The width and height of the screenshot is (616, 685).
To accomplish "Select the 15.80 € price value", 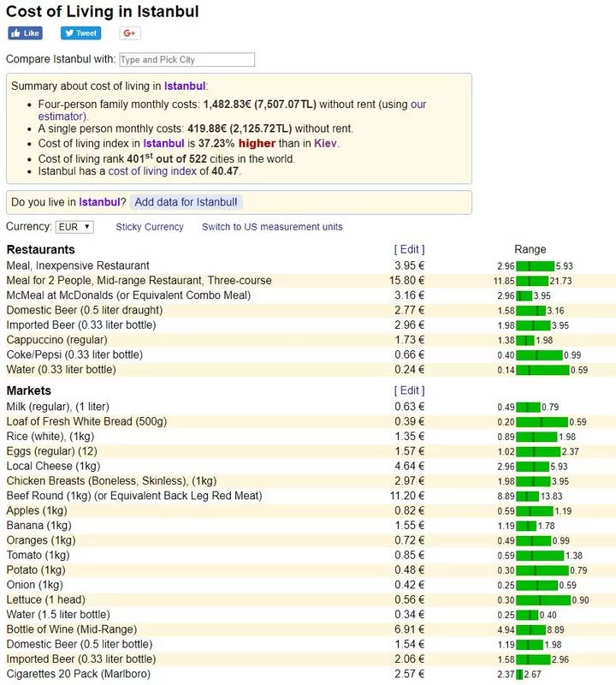I will (x=407, y=281).
